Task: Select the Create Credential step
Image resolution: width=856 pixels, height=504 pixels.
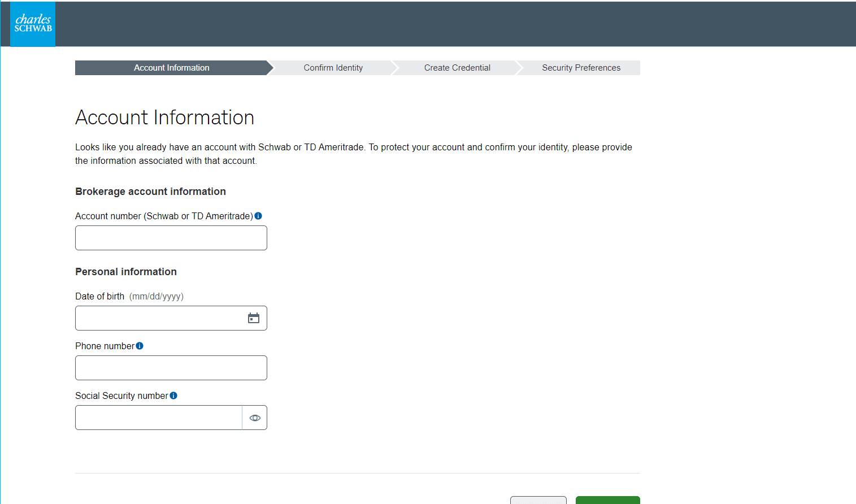Action: click(457, 68)
